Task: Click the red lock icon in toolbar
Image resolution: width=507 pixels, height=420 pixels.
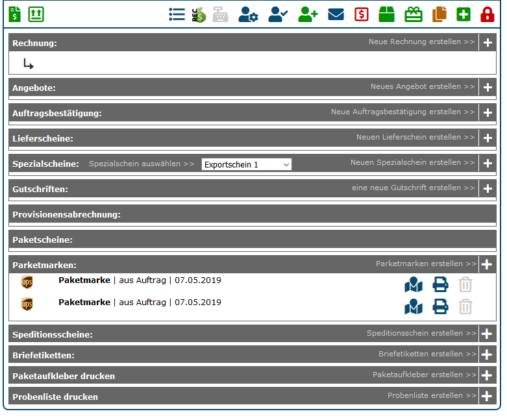Action: pos(487,14)
